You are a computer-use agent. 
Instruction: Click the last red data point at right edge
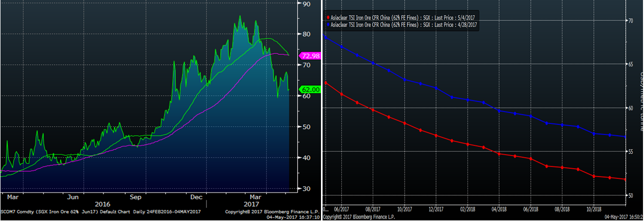pyautogui.click(x=625, y=179)
